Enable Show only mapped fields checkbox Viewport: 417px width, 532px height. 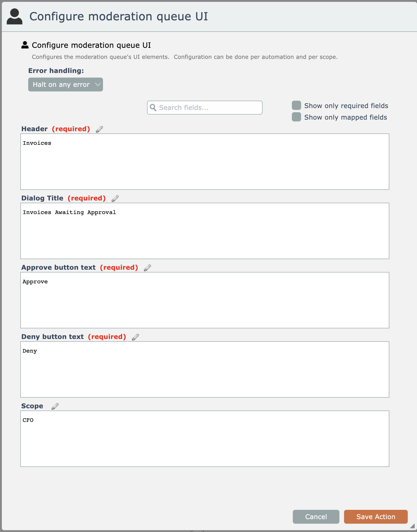(296, 117)
